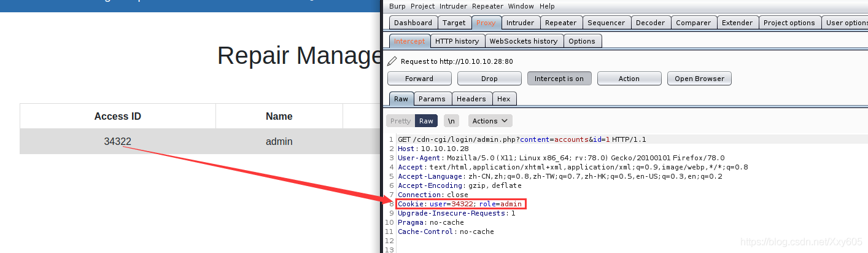
Task: Open the Project options tab
Action: pyautogui.click(x=789, y=23)
